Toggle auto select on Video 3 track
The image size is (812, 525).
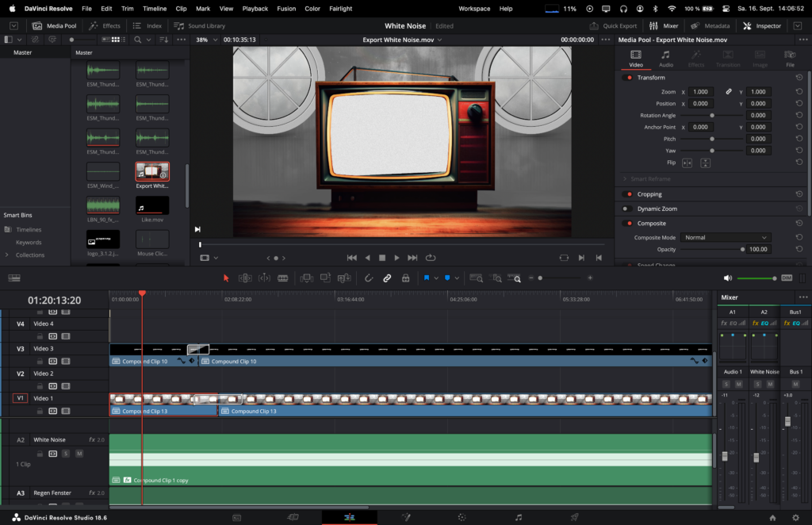click(53, 362)
